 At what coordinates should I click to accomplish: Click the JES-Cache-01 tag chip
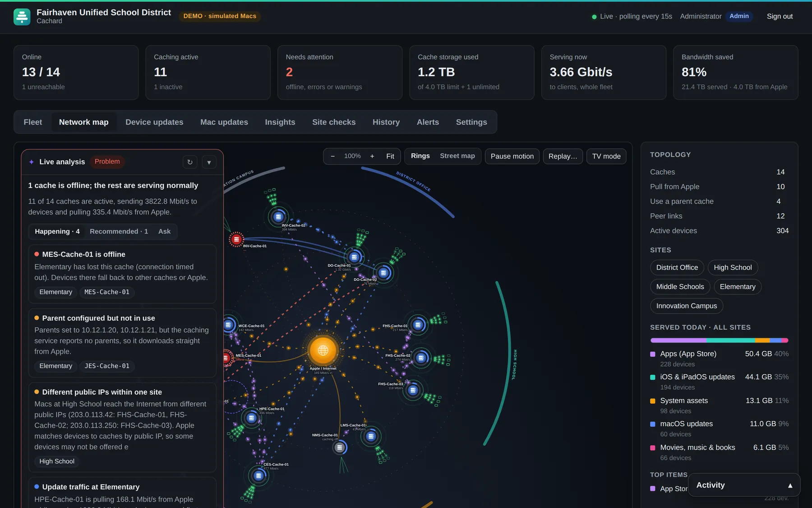[107, 366]
